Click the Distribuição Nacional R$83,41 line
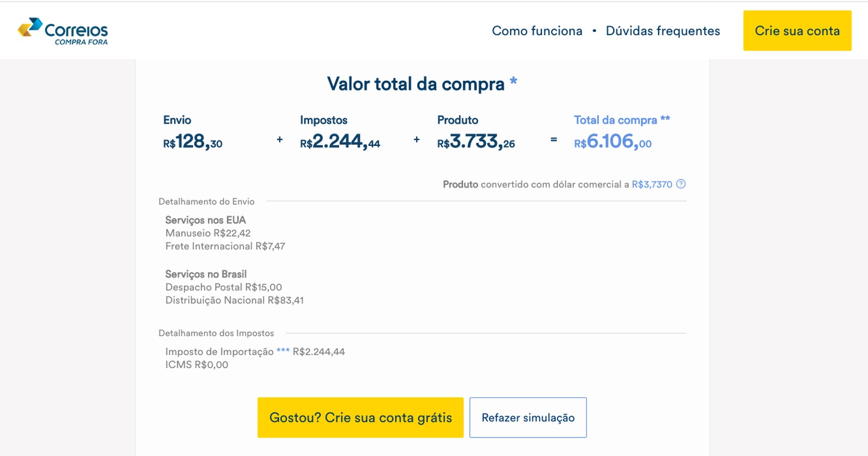 point(234,300)
